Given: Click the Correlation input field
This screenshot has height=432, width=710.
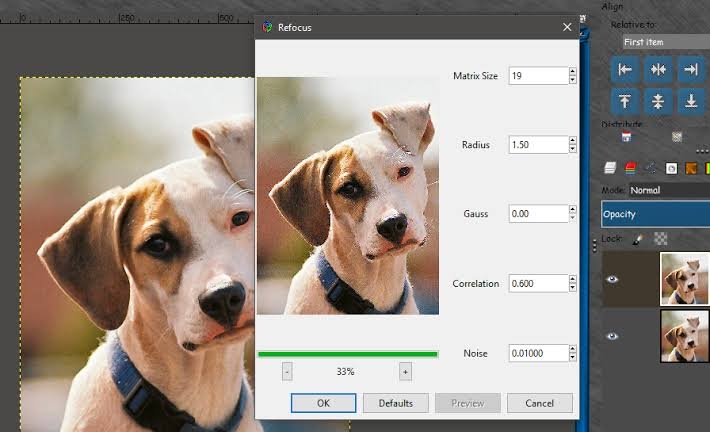Looking at the screenshot, I should (x=538, y=283).
